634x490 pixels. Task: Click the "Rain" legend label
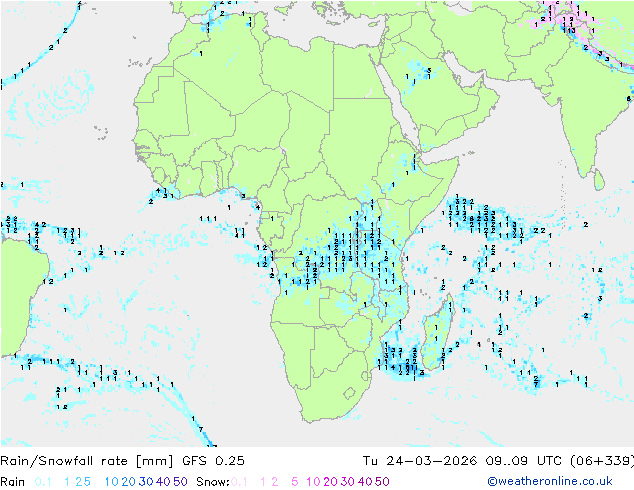point(13,482)
